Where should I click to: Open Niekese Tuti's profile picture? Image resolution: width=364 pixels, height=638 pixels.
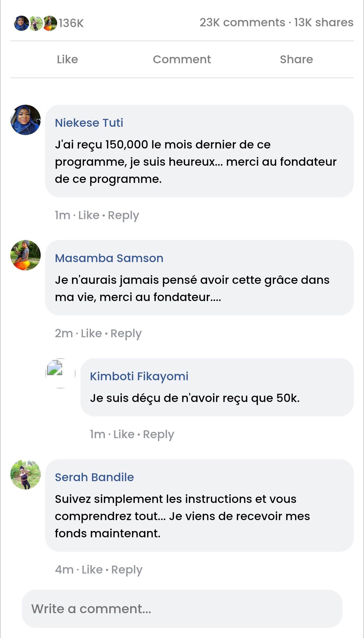[26, 120]
